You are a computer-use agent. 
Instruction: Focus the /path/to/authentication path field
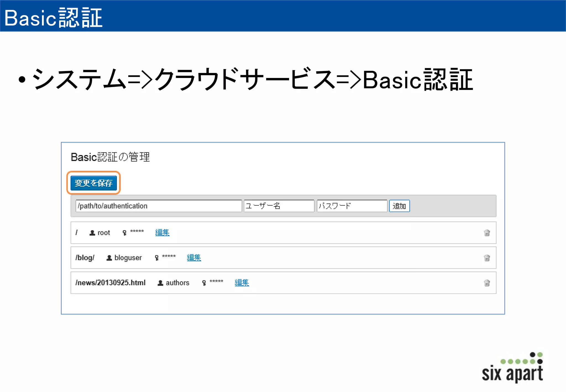pyautogui.click(x=159, y=206)
